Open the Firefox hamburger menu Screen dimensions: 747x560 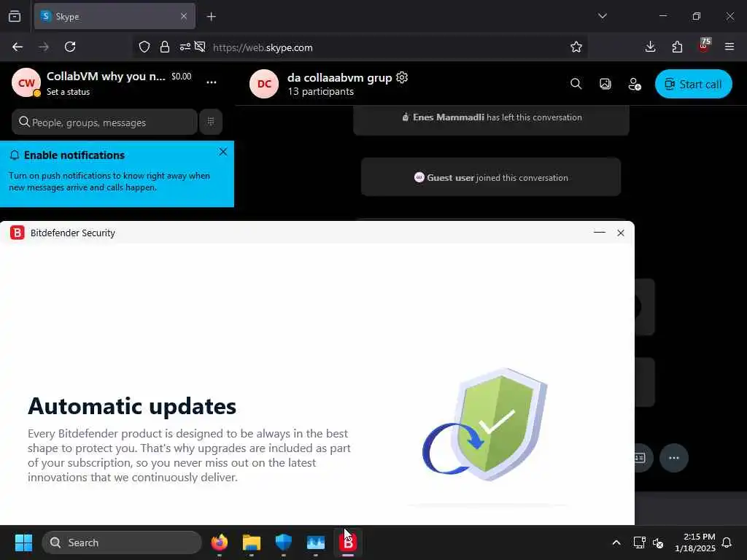coord(729,47)
